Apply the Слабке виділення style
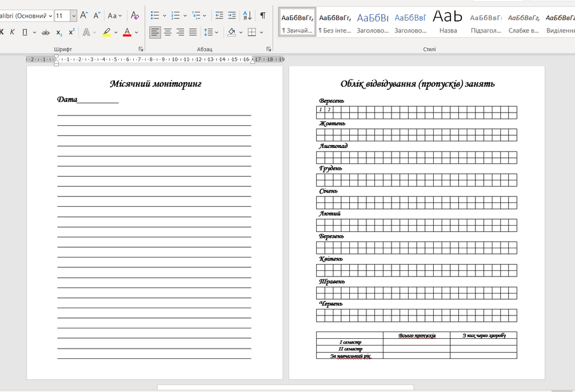The width and height of the screenshot is (575, 392). point(523,23)
